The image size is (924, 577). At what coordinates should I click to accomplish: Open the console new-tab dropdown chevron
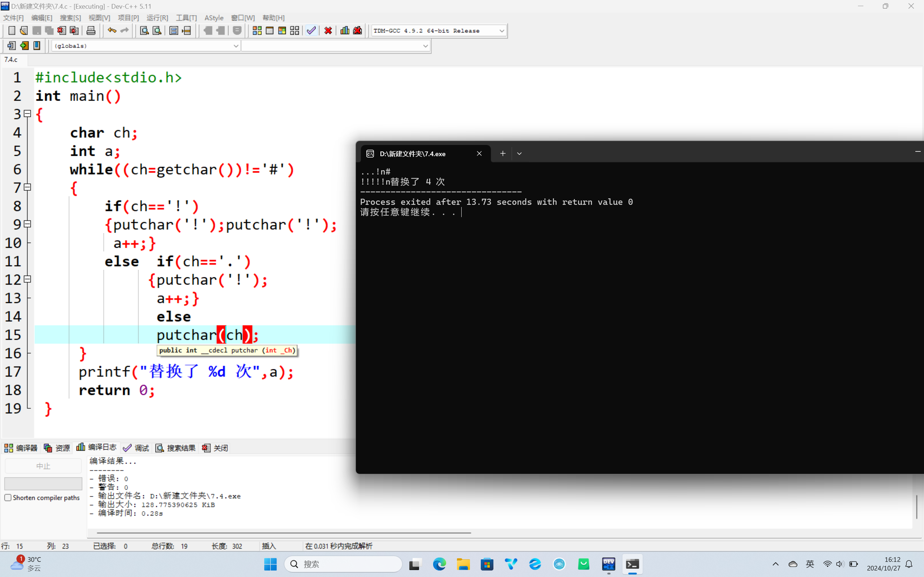click(x=519, y=153)
